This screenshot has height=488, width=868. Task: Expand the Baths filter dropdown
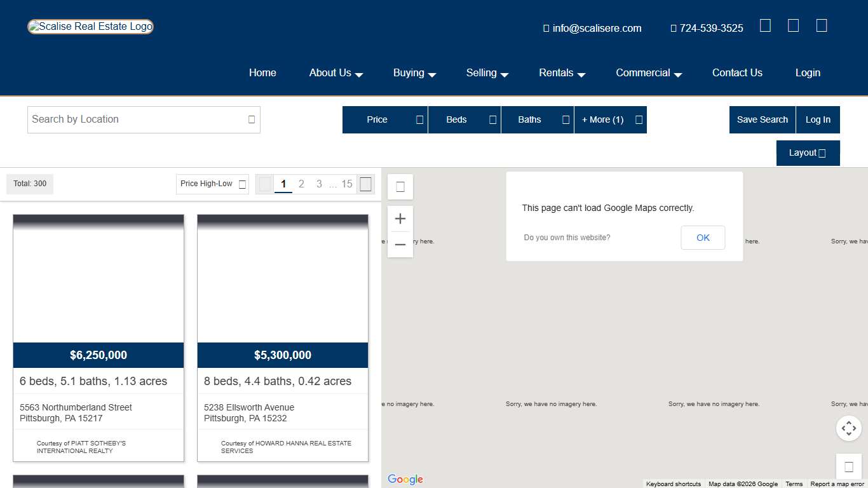tap(537, 119)
